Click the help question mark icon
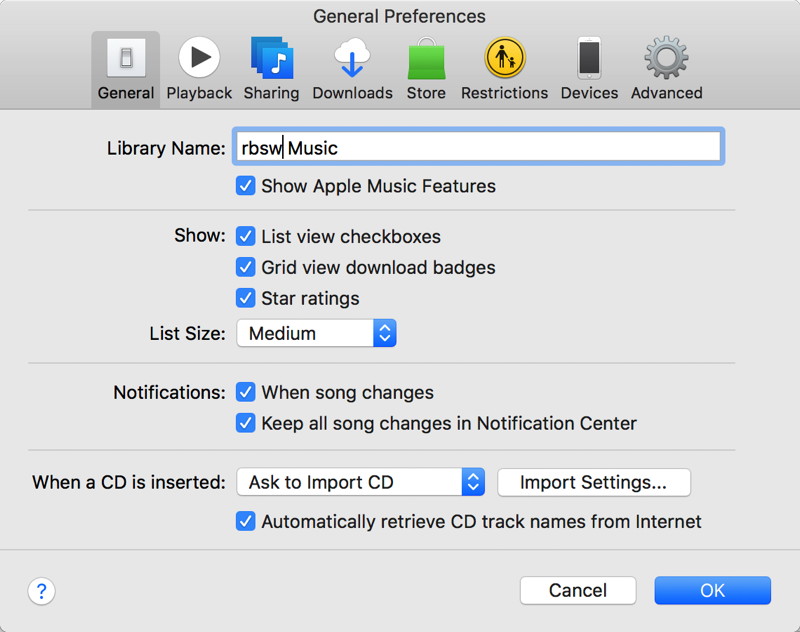The image size is (800, 632). click(x=41, y=591)
